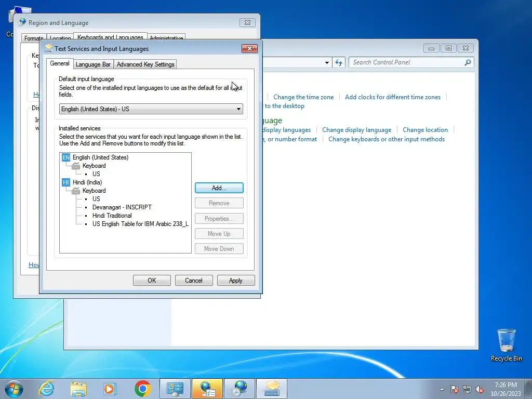The width and height of the screenshot is (532, 399).
Task: Close the Text Services and Input Languages dialog
Action: [x=249, y=48]
